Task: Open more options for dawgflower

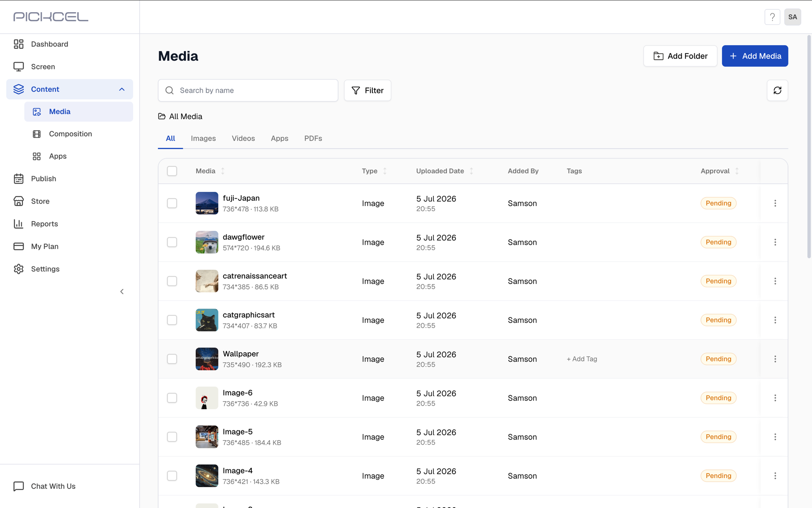Action: (775, 242)
